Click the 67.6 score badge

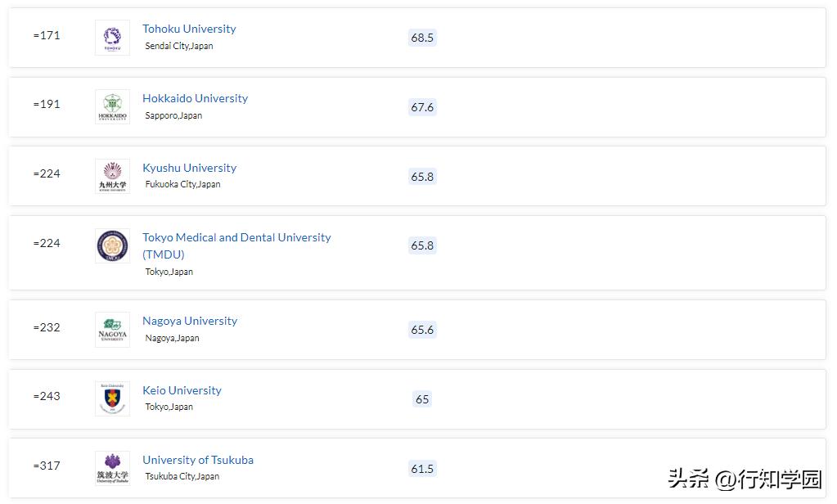coord(422,107)
